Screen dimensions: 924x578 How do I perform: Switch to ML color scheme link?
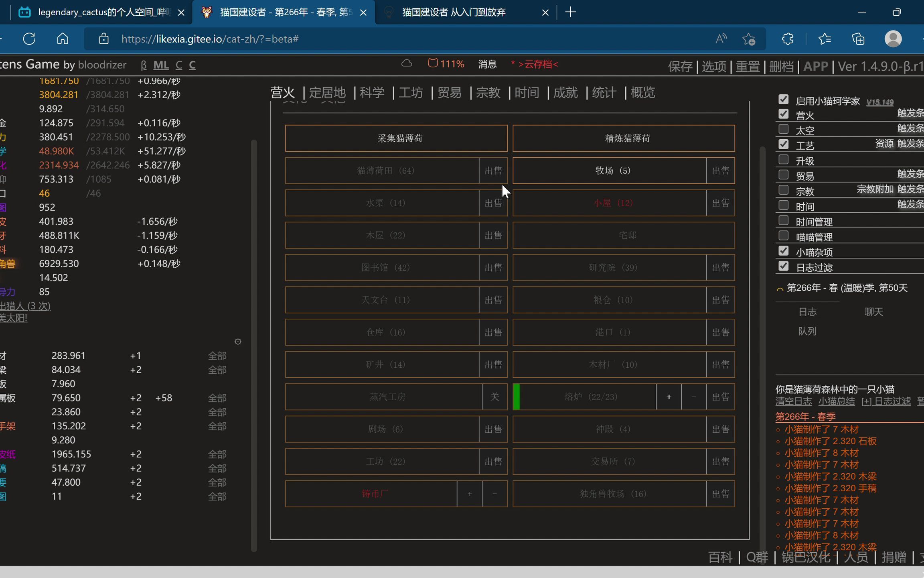(x=161, y=65)
